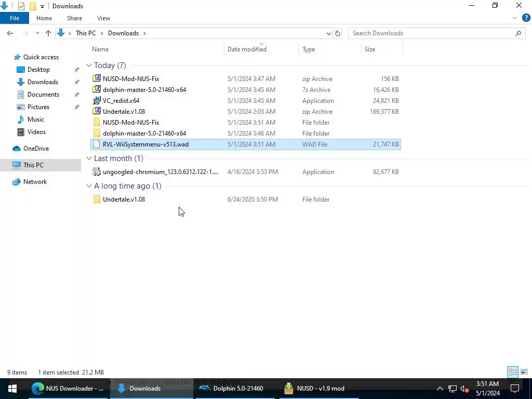The image size is (532, 399).
Task: Click This PC in the address breadcrumb
Action: [x=86, y=33]
